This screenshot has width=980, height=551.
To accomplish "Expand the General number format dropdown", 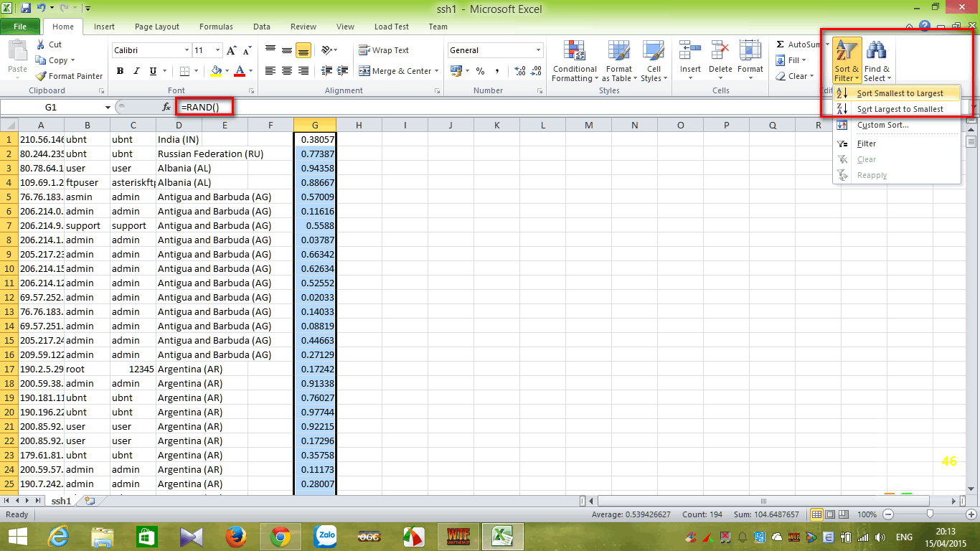I will point(538,50).
